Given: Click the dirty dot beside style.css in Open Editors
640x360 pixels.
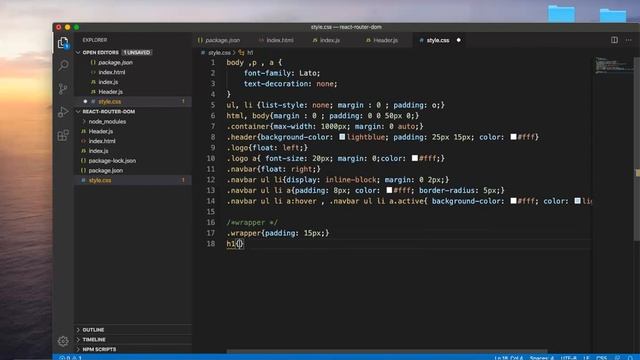Looking at the screenshot, I should pos(85,101).
